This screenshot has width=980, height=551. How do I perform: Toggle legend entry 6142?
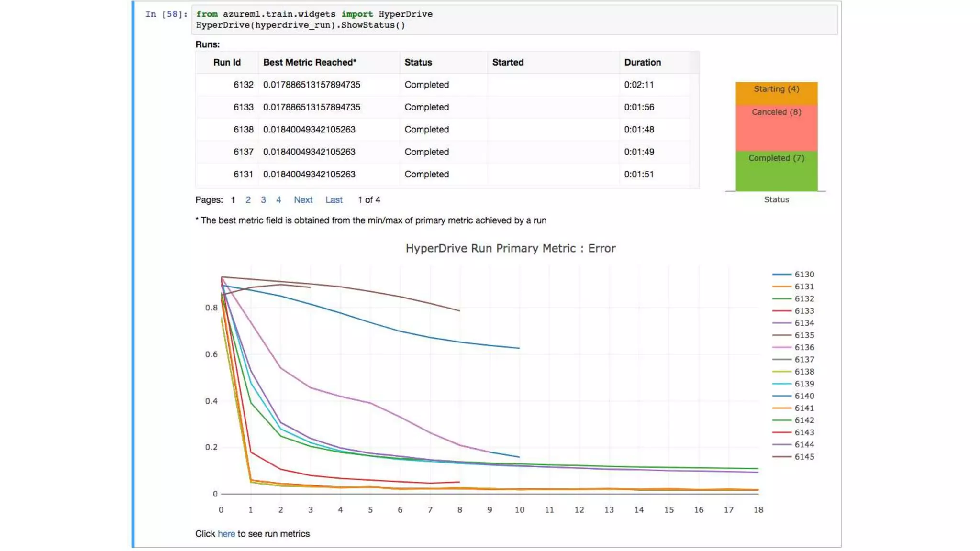click(793, 420)
